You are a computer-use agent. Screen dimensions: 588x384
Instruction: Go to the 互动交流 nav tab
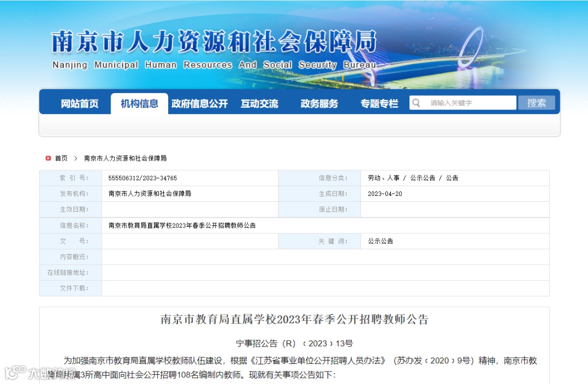pos(260,103)
